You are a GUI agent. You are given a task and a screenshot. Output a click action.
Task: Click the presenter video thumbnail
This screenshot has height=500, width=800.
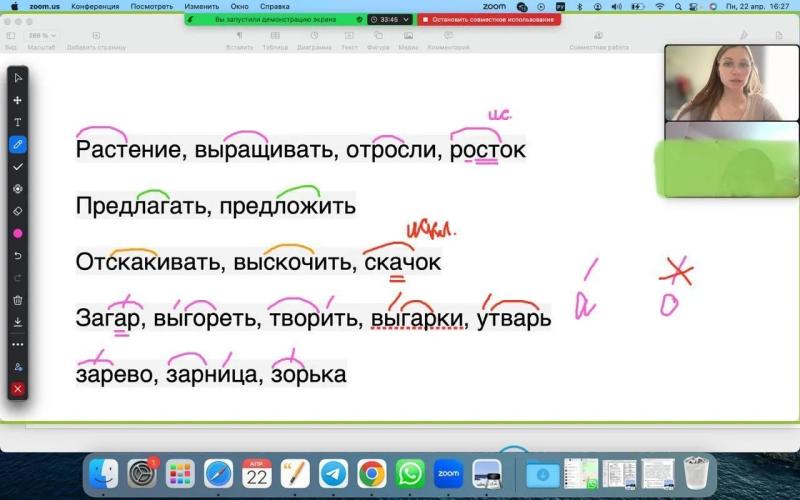732,83
